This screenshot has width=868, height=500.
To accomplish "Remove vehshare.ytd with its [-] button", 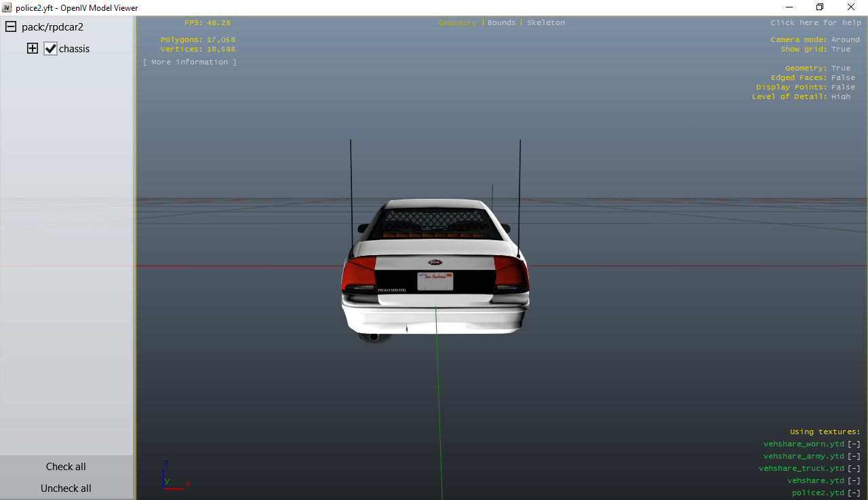I will pos(854,481).
